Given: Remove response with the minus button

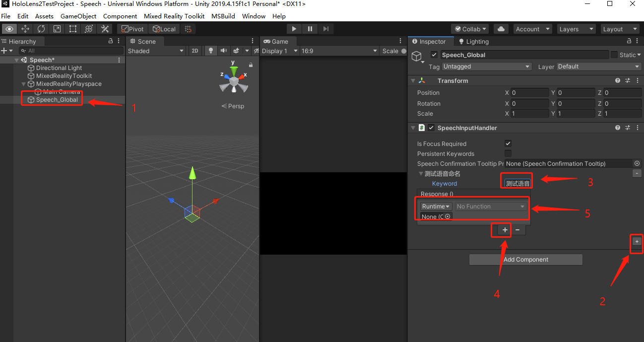Looking at the screenshot, I should [x=517, y=230].
